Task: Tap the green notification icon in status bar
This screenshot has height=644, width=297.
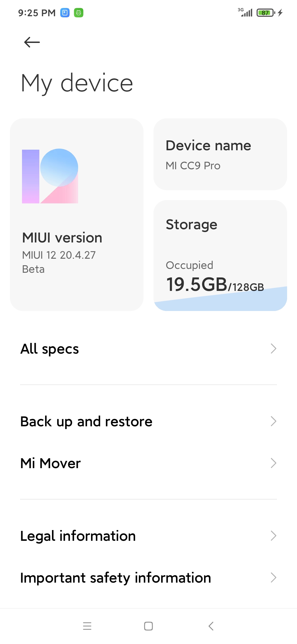Action: (79, 13)
